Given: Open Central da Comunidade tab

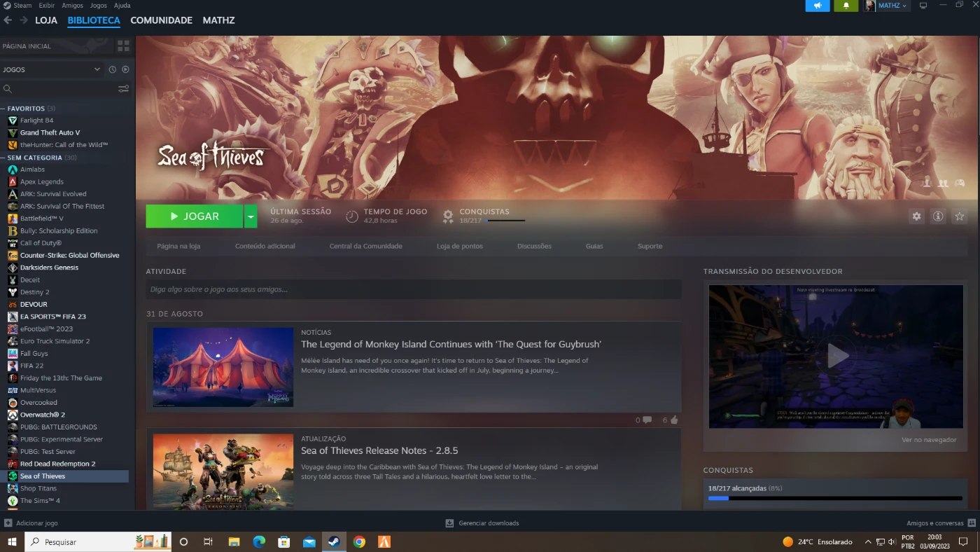Looking at the screenshot, I should tap(365, 246).
